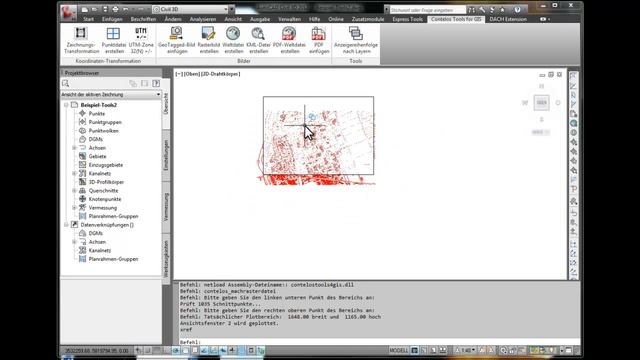Select UTM-Zone 32(N) +/- tool
The height and width of the screenshot is (360, 640).
[141, 40]
